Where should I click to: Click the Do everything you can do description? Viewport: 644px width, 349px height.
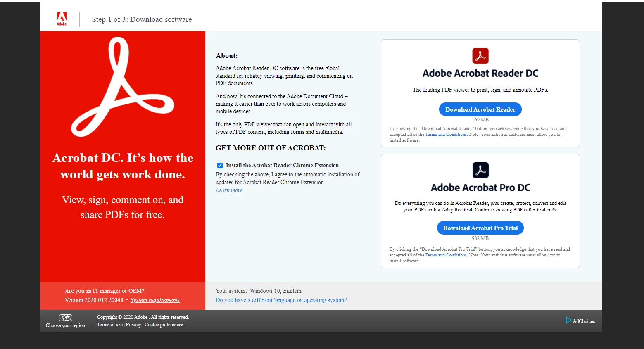tap(480, 207)
